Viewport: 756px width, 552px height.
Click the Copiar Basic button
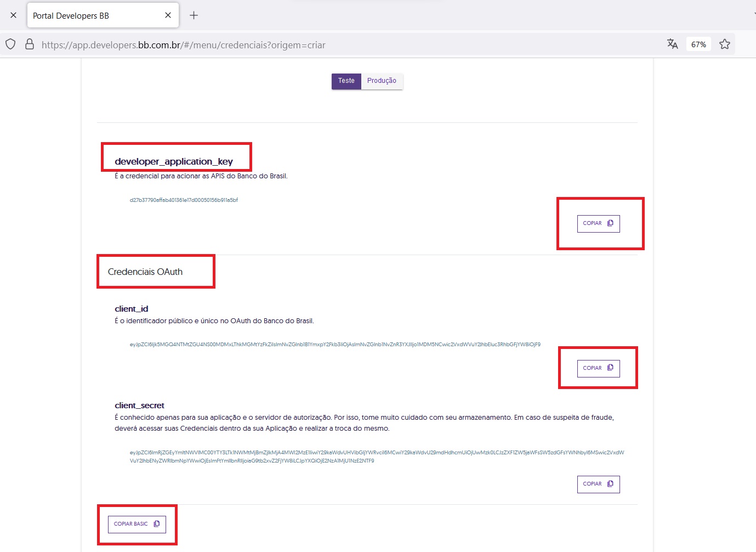(137, 524)
